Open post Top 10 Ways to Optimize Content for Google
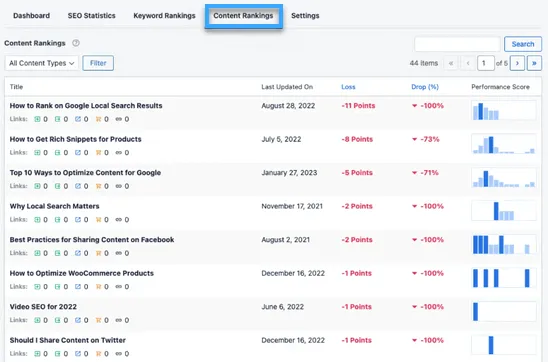 tap(85, 173)
